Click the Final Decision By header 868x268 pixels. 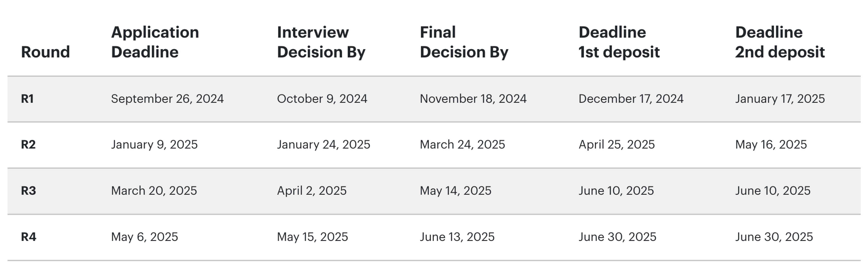click(x=464, y=42)
